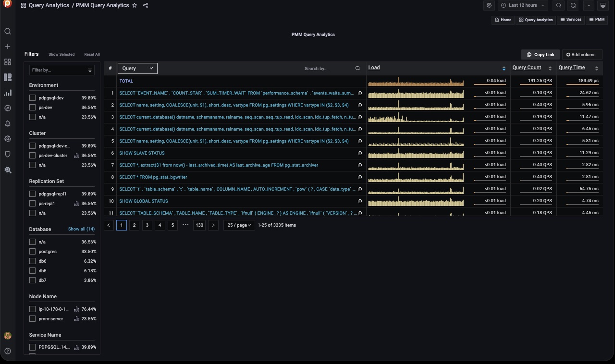Open the Dashboards grid icon in sidebar
This screenshot has height=364, width=615.
coord(8,62)
